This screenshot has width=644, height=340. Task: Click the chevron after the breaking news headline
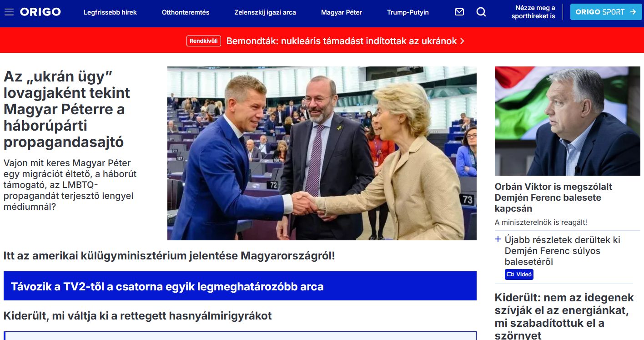pos(462,41)
